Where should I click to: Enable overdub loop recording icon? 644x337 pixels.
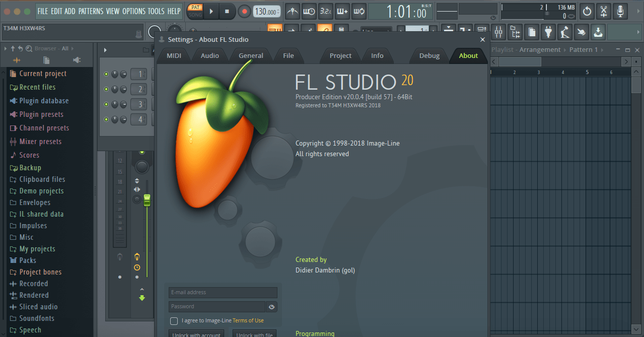click(x=342, y=11)
